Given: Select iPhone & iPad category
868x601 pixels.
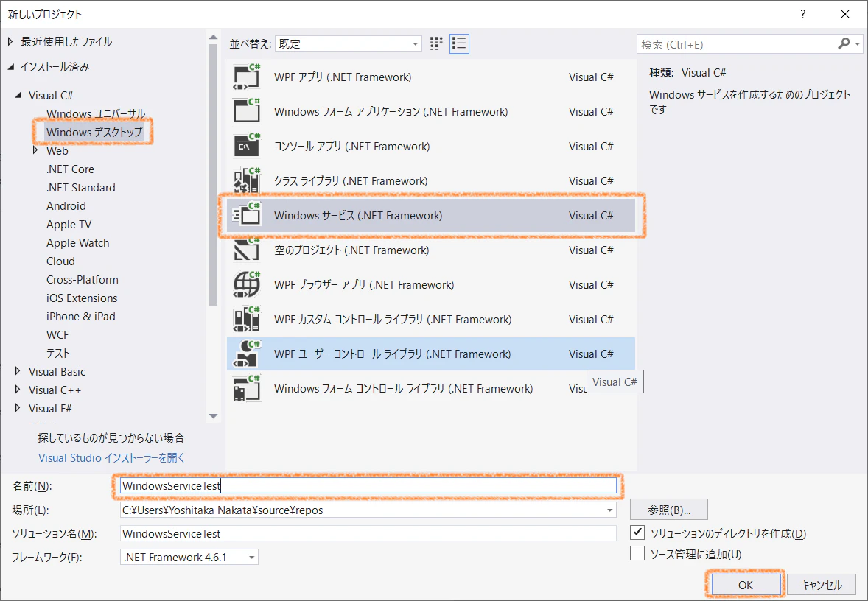Looking at the screenshot, I should tap(81, 316).
